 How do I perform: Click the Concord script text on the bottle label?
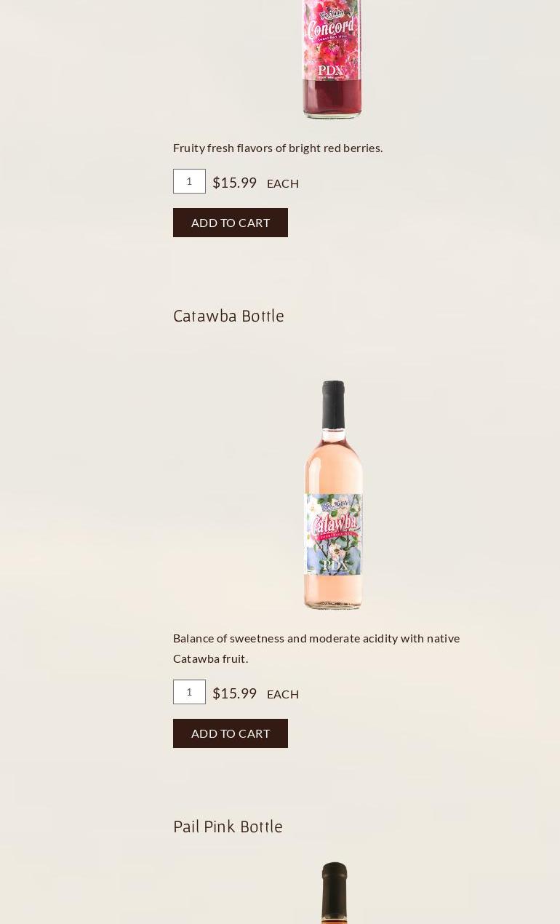click(331, 29)
